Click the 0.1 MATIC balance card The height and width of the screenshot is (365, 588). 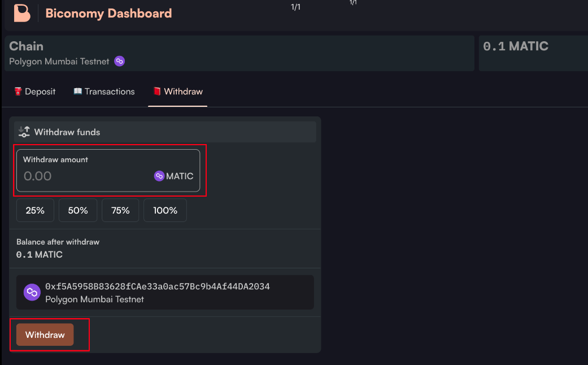point(533,53)
